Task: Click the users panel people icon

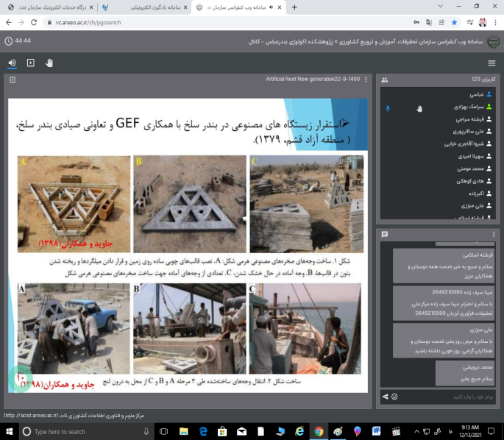Action: pos(385,79)
